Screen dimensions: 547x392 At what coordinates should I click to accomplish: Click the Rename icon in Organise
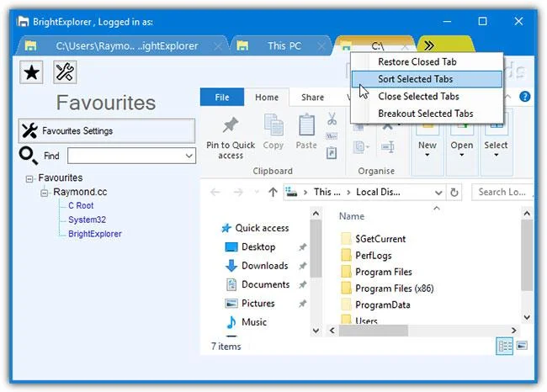(388, 147)
